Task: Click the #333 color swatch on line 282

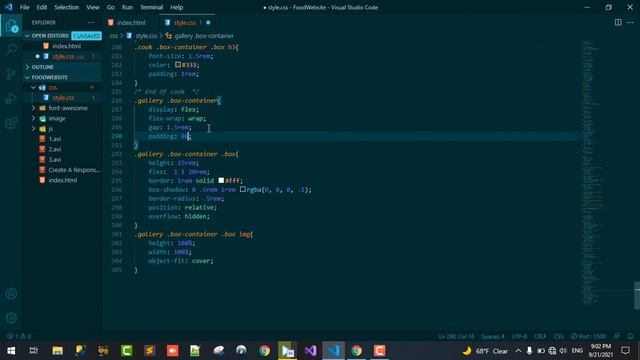Action: click(178, 64)
